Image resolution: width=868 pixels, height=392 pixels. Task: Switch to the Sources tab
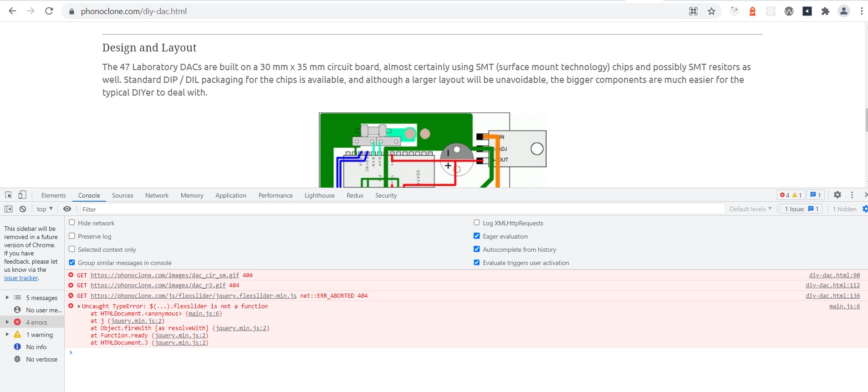tap(123, 195)
